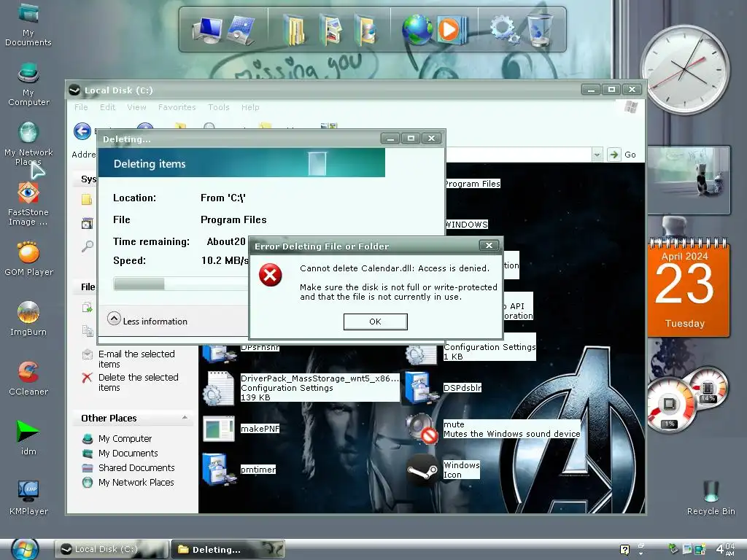
Task: Select the Windows Icon Steam-logo file
Action: click(x=422, y=470)
